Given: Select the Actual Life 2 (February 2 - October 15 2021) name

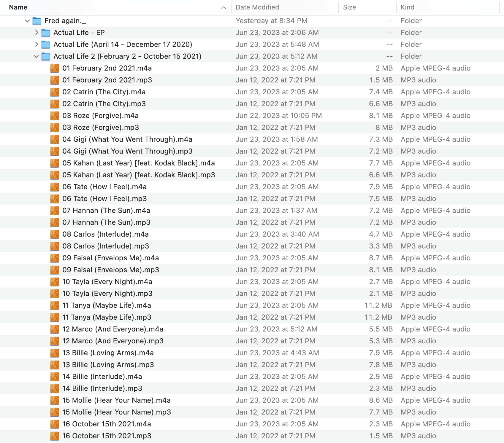Looking at the screenshot, I should 127,56.
